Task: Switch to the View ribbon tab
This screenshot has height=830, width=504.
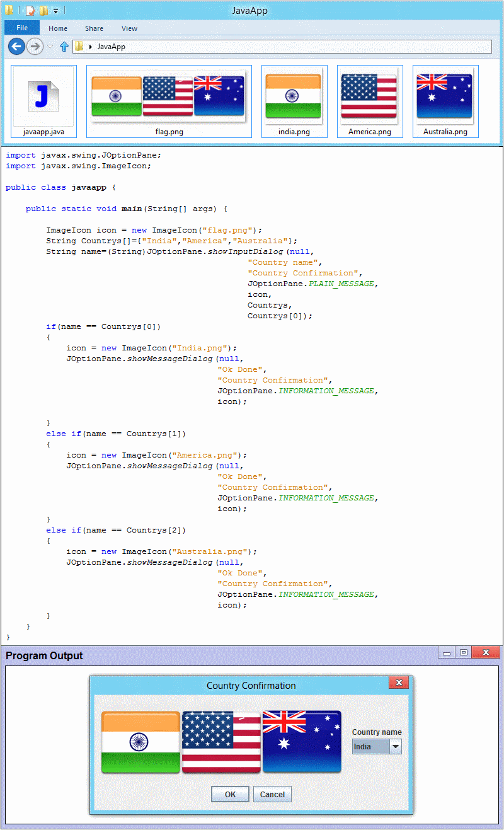Action: (x=130, y=28)
